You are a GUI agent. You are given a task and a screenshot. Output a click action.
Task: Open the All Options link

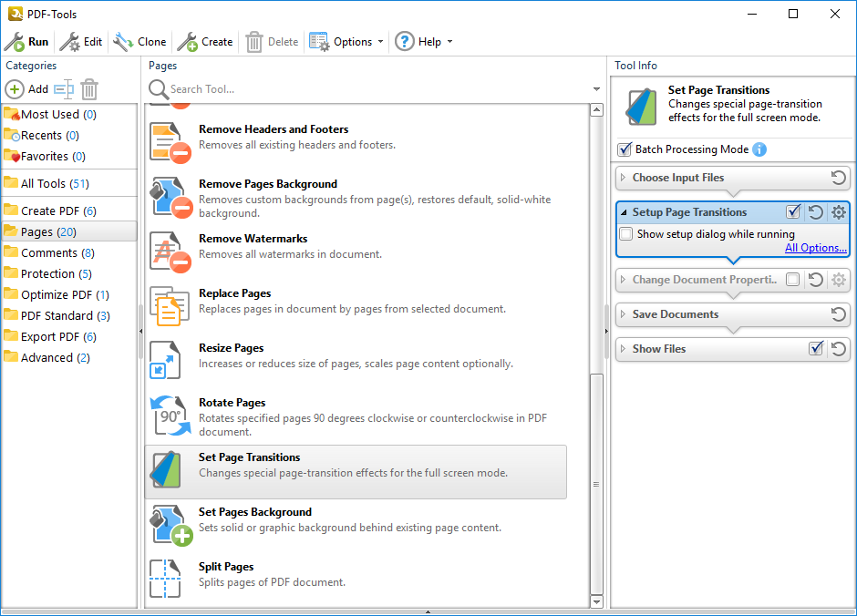[x=815, y=248]
